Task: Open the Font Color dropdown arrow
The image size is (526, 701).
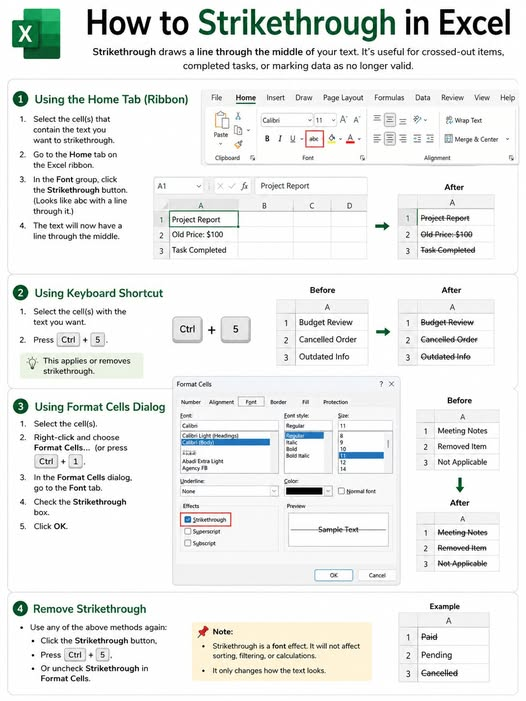Action: [x=359, y=139]
